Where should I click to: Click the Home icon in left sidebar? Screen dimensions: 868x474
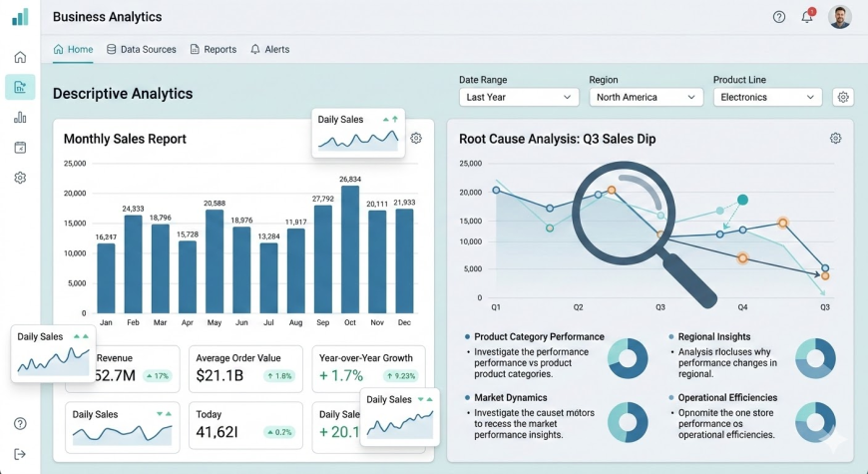pos(20,57)
